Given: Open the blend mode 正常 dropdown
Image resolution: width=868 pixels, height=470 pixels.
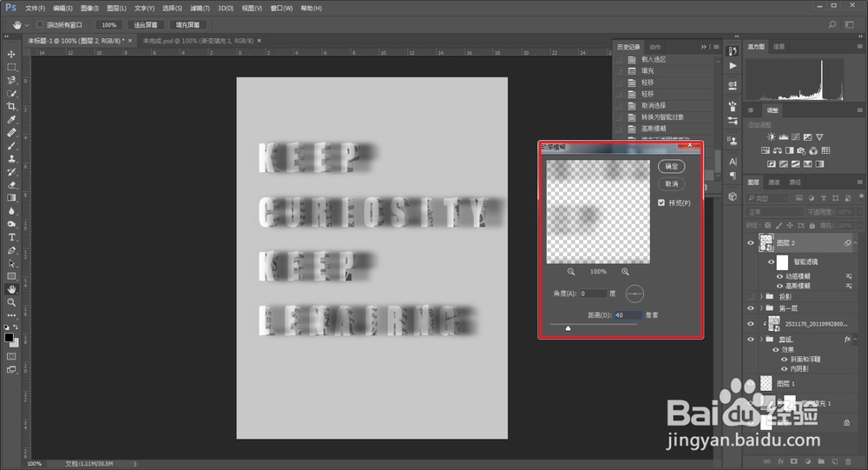Looking at the screenshot, I should 774,212.
